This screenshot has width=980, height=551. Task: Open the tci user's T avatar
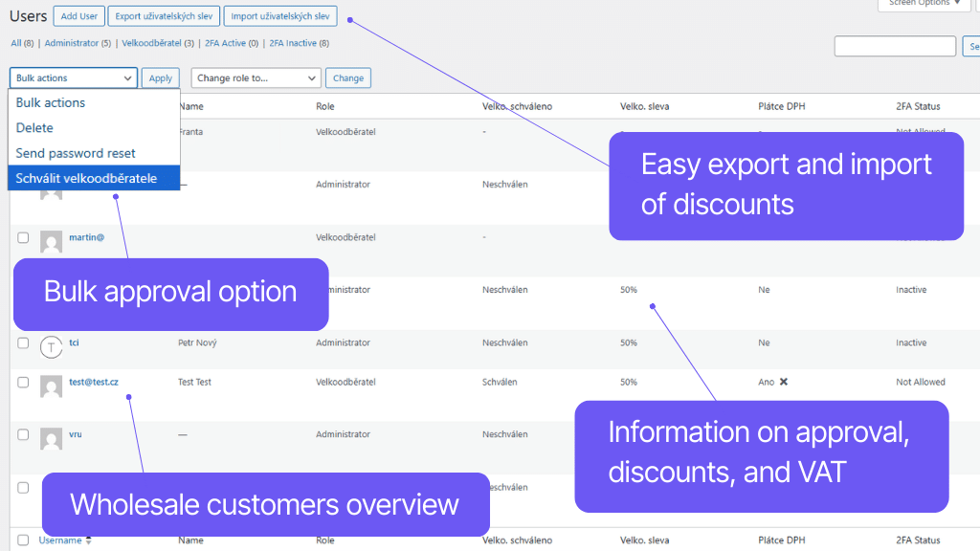click(x=52, y=346)
